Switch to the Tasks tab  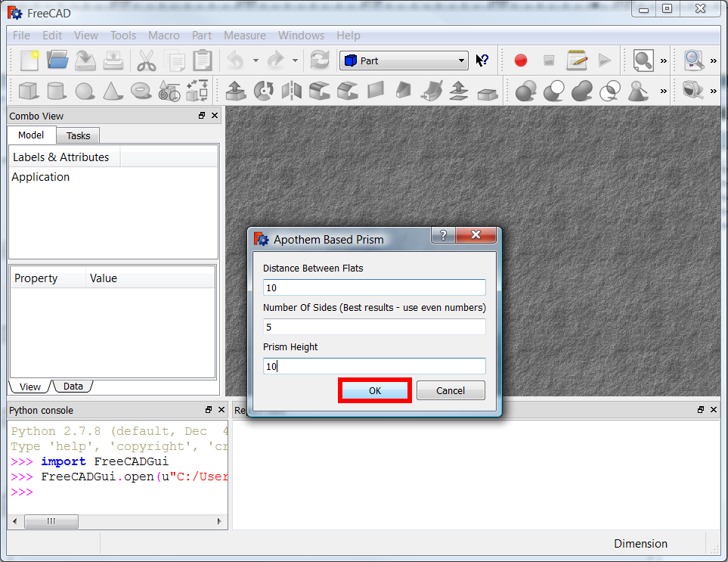click(x=78, y=135)
